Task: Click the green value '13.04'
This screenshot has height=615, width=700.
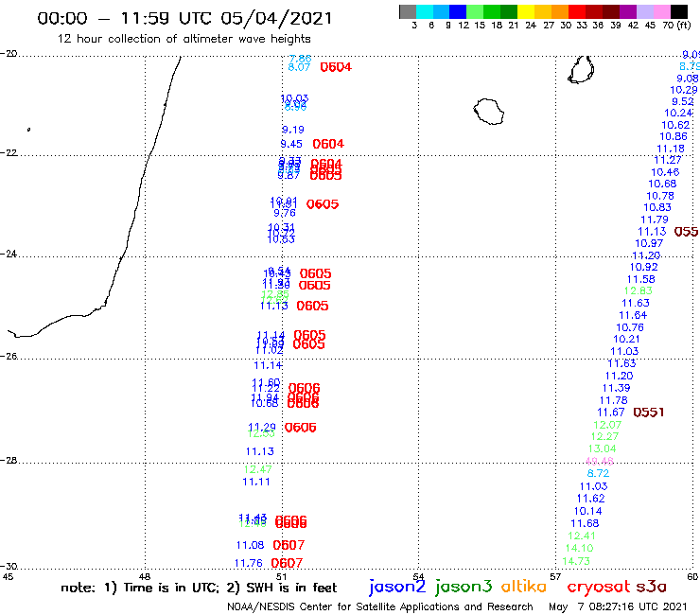Action: tap(602, 448)
